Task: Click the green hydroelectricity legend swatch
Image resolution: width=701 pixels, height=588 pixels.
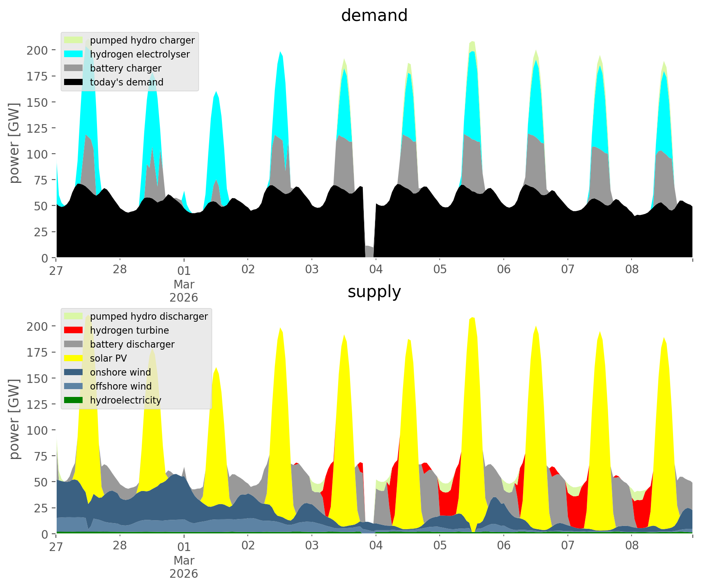Action: 74,400
